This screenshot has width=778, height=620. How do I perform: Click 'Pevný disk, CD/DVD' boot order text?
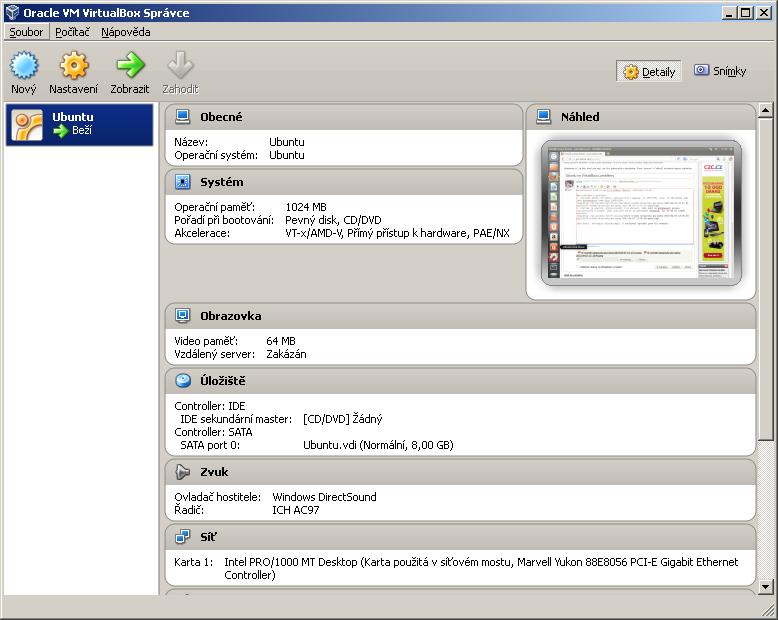(333, 220)
